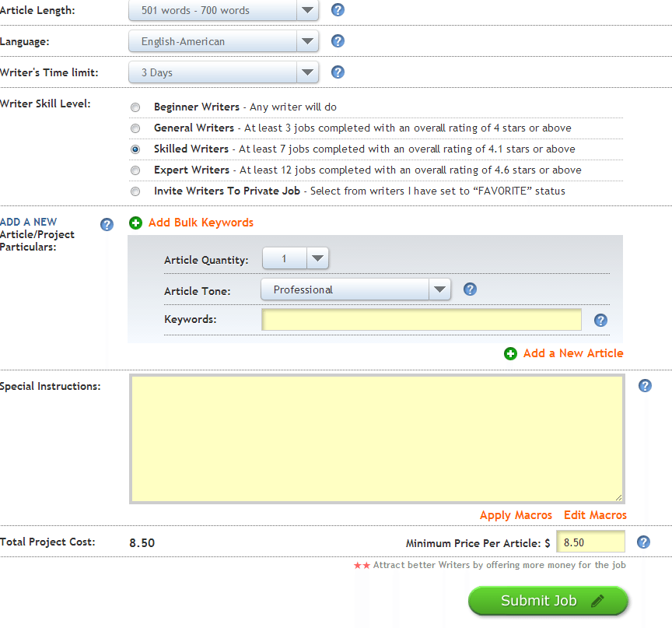Screen dimensions: 672x628
Task: Open help for Keywords field
Action: pyautogui.click(x=600, y=320)
